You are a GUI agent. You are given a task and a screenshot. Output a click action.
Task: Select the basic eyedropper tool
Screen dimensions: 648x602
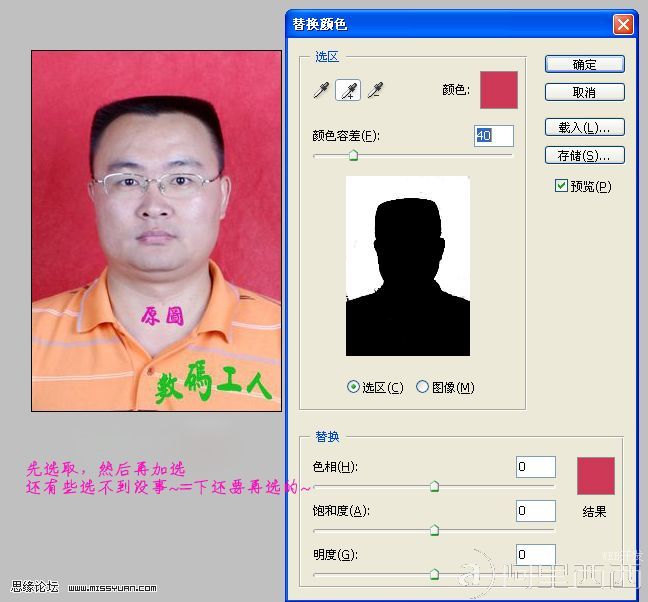(x=322, y=91)
